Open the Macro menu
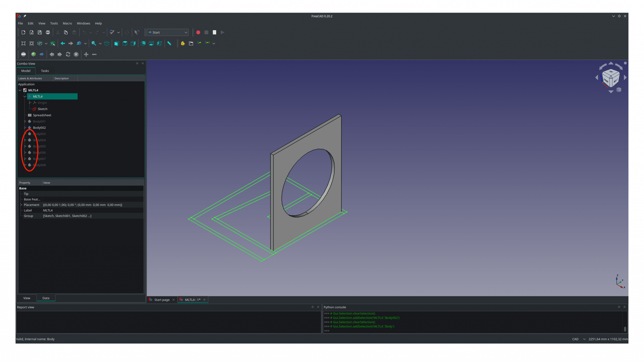Viewport: 644px width, 362px height. point(67,23)
